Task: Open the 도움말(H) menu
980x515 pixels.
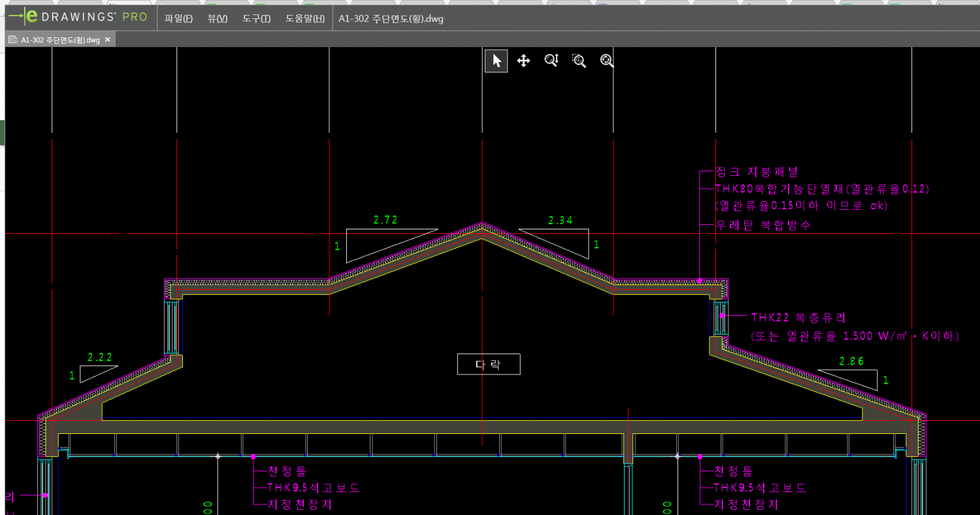Action: point(304,18)
